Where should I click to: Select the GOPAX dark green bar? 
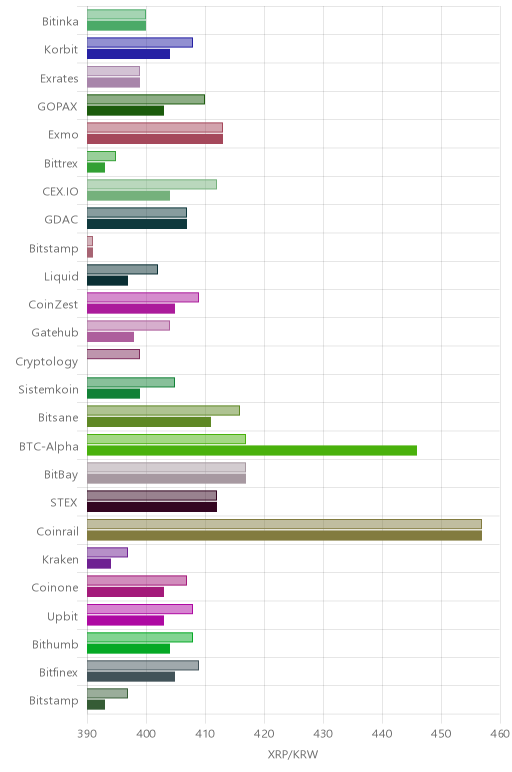(x=125, y=111)
